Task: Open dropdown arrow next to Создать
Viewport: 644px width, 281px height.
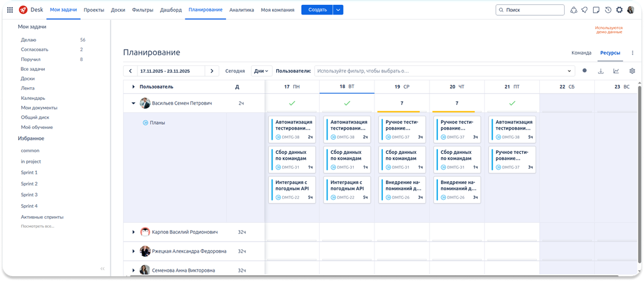Action: tap(338, 10)
